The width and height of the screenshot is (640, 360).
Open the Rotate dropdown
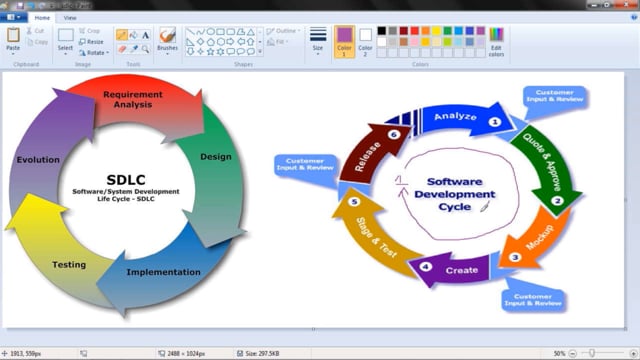click(94, 53)
